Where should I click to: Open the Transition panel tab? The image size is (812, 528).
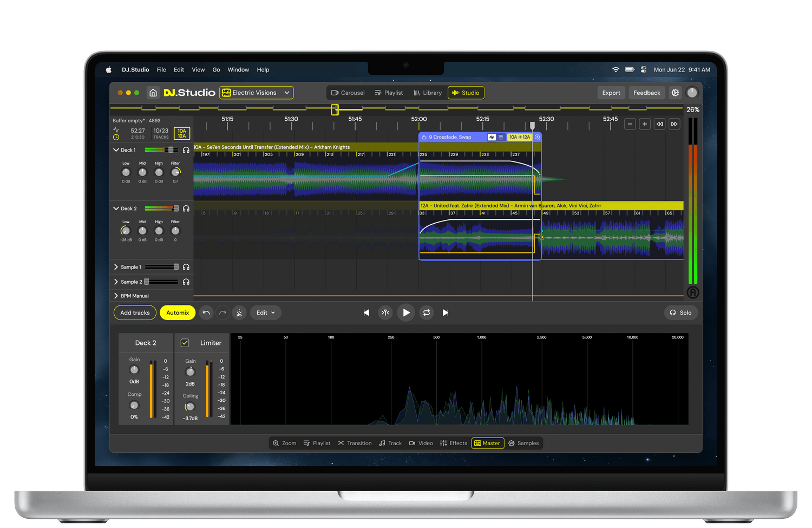[x=355, y=443]
